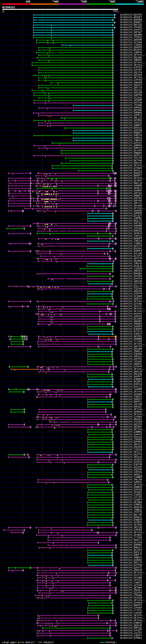Open hit UniRef100_C5XUD2
This screenshot has height=644, width=146.
[131, 27]
